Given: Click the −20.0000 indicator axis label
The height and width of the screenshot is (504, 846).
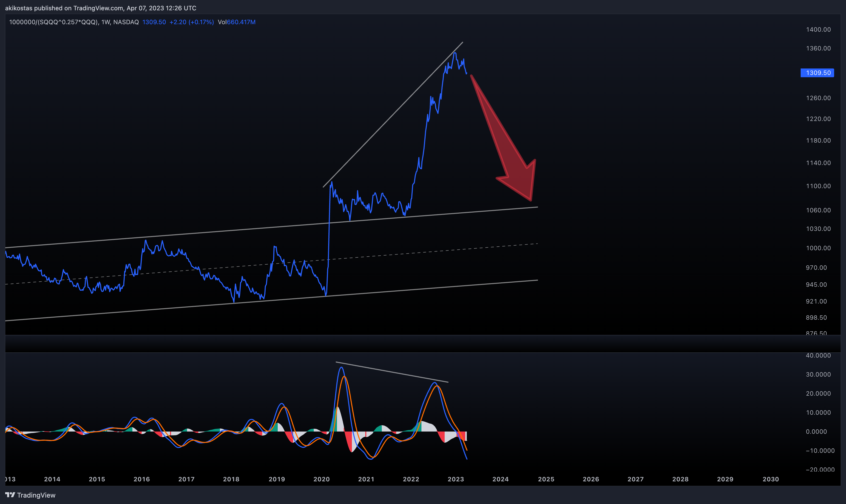Looking at the screenshot, I should click(820, 470).
